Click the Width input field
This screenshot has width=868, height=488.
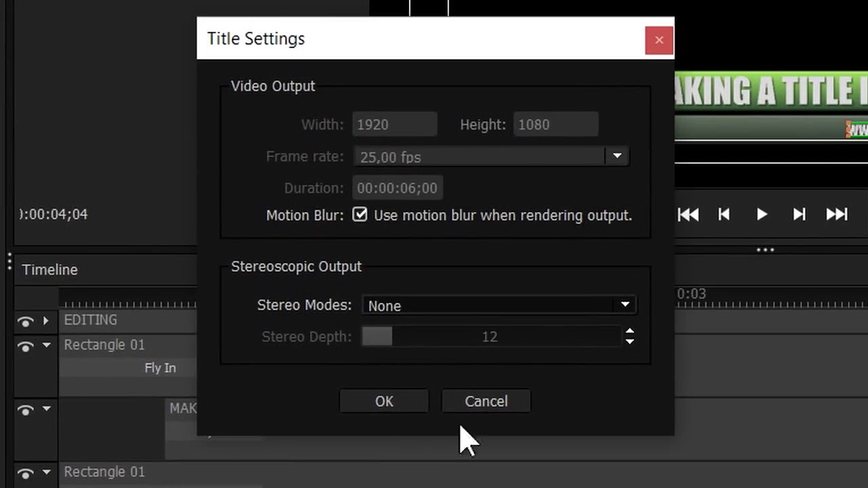pos(395,125)
